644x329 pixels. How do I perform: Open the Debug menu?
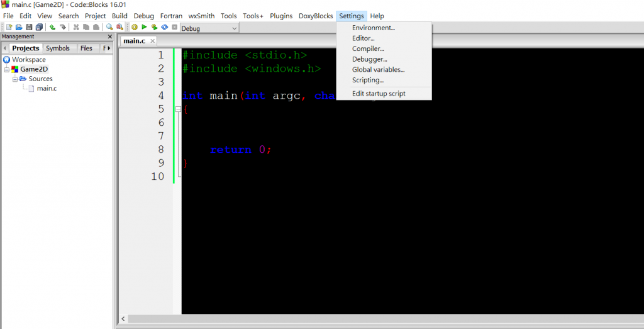tap(144, 16)
